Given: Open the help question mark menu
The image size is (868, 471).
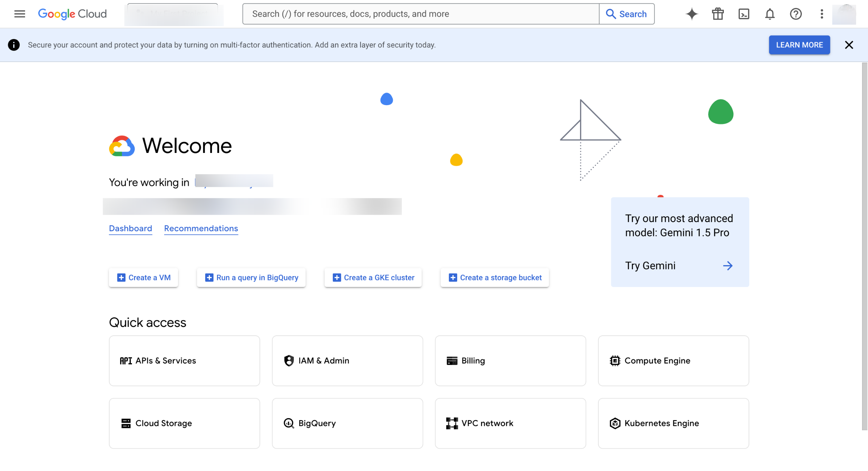Looking at the screenshot, I should [x=795, y=14].
